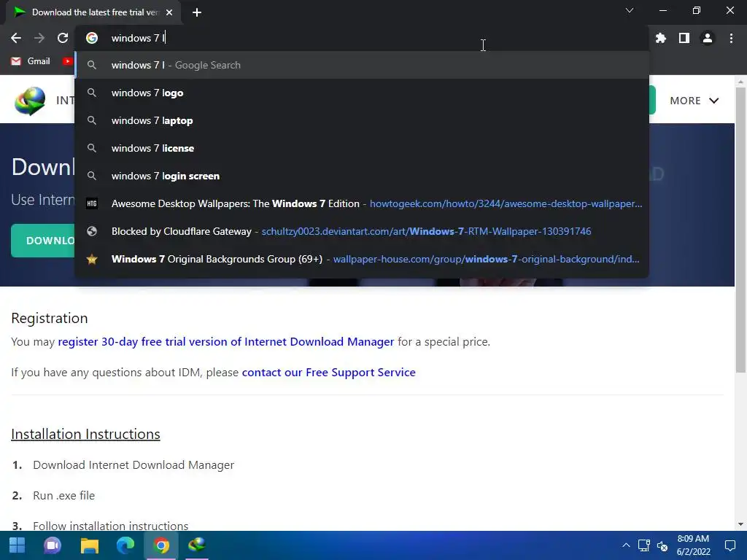Click the Internet Download Manager site logo

[x=29, y=101]
